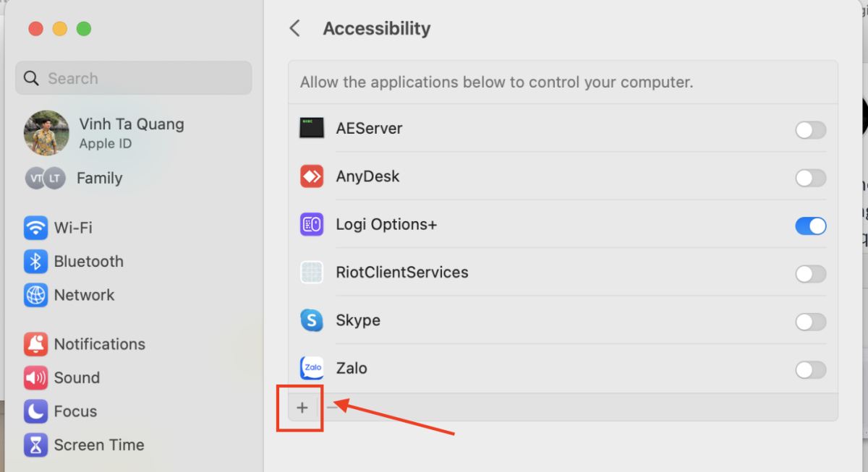
Task: Click the minus remove button
Action: 331,408
